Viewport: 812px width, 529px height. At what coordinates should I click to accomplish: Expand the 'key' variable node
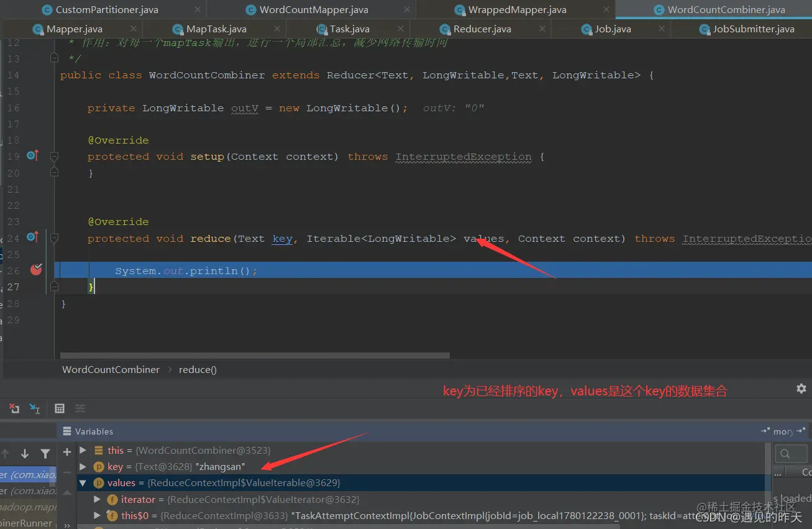(x=83, y=467)
